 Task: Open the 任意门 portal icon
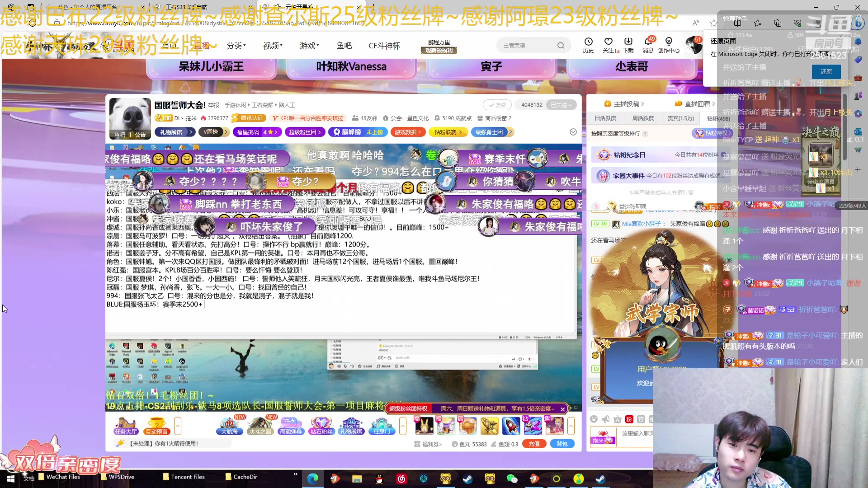click(382, 425)
